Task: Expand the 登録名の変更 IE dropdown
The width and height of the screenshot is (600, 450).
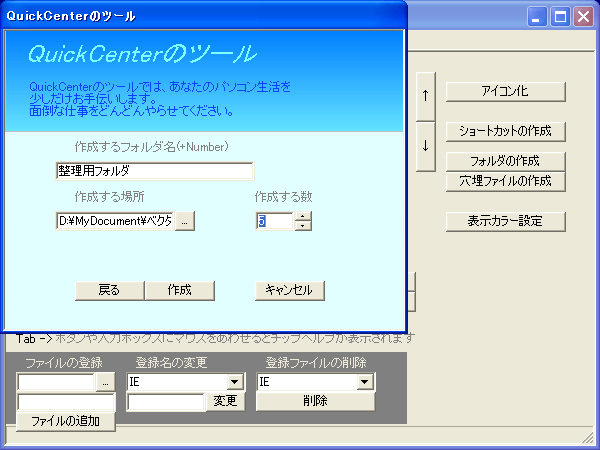Action: pyautogui.click(x=234, y=382)
